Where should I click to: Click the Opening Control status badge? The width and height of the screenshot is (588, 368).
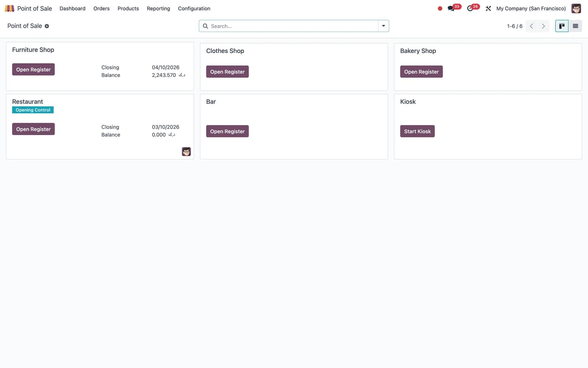33,110
